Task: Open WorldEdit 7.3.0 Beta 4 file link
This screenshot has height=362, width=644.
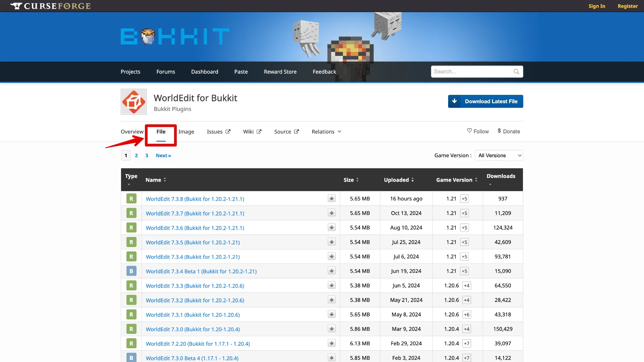Action: (x=192, y=358)
